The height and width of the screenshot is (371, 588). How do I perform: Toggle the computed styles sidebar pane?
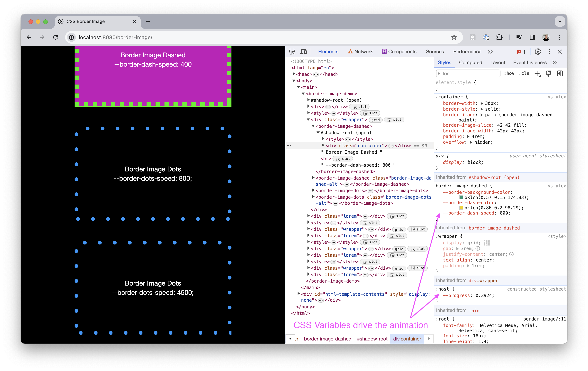(560, 73)
